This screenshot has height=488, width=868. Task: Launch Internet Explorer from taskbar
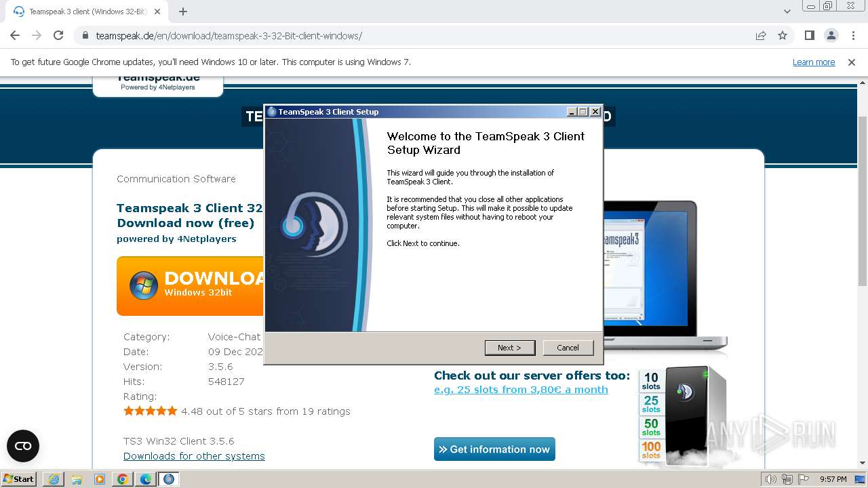54,479
